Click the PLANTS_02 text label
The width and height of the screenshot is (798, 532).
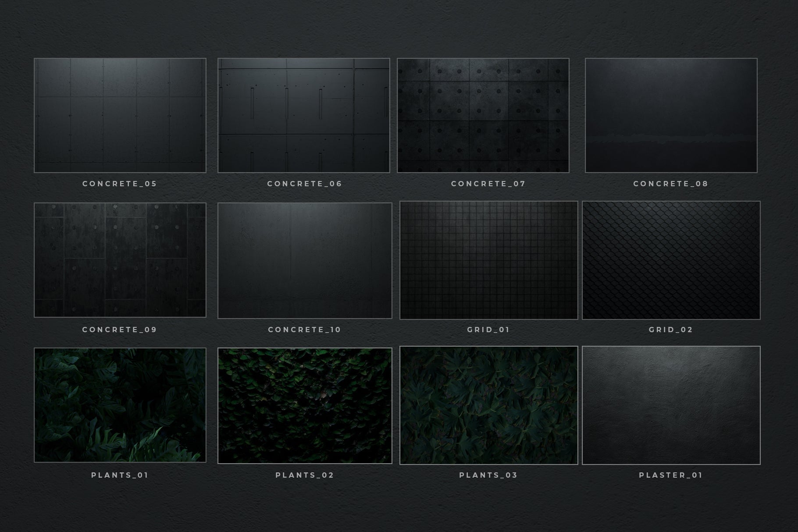[305, 475]
